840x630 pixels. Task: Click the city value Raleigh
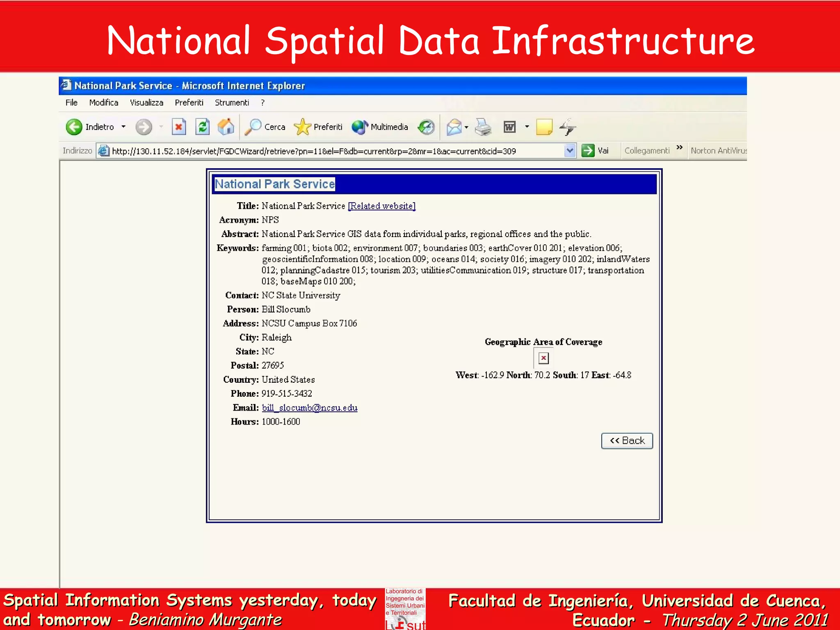point(276,338)
